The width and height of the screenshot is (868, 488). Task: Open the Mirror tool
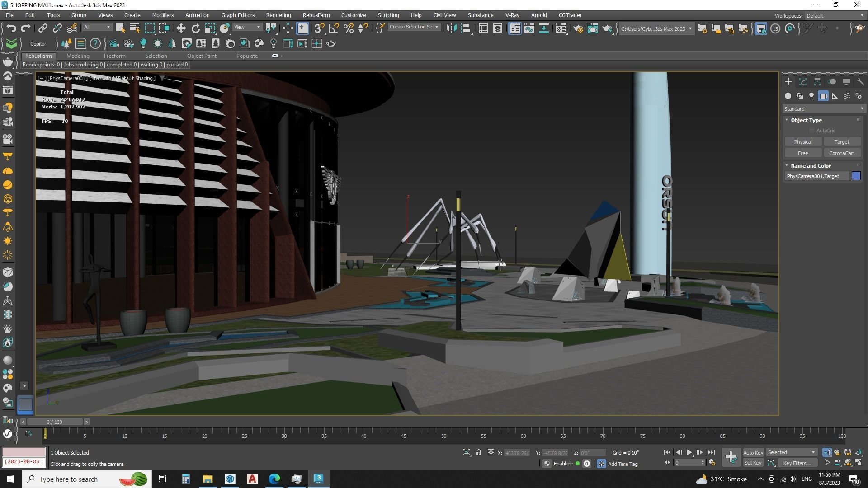(451, 28)
